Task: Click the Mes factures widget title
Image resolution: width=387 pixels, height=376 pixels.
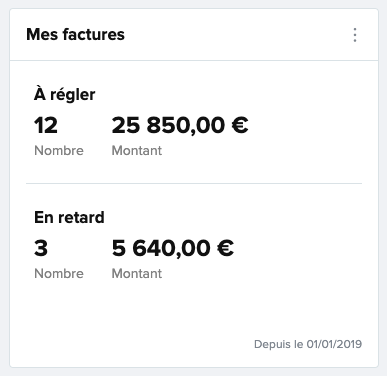Action: (75, 34)
